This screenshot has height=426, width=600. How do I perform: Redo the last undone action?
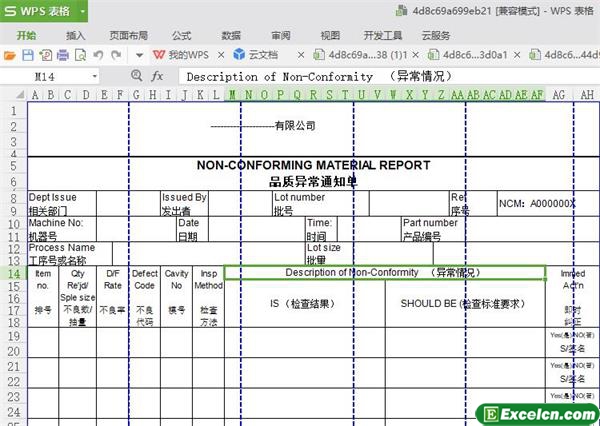(114, 54)
